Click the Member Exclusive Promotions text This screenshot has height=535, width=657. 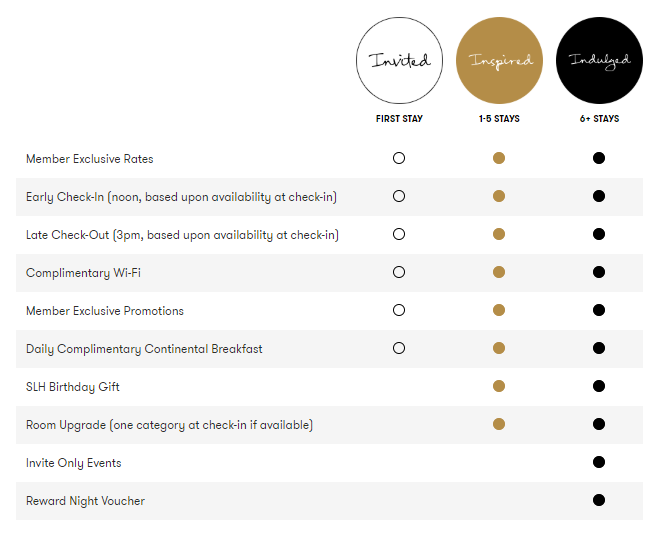pos(105,311)
